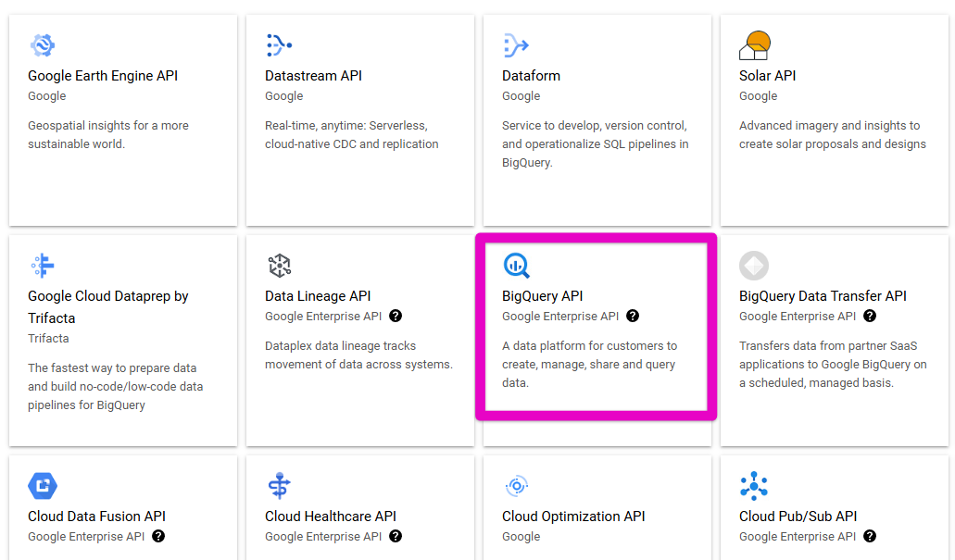Click the Cloud Healthcare API icon
This screenshot has width=955, height=560.
pyautogui.click(x=280, y=486)
